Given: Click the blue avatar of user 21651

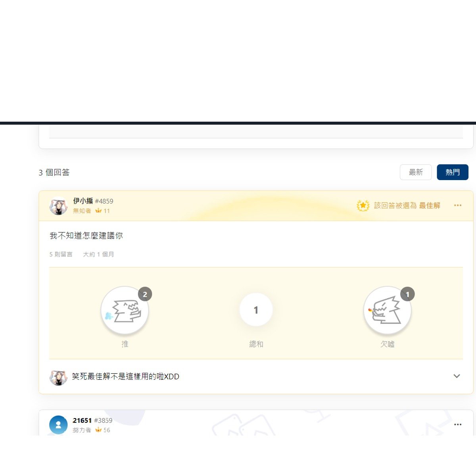Looking at the screenshot, I should pyautogui.click(x=58, y=425).
